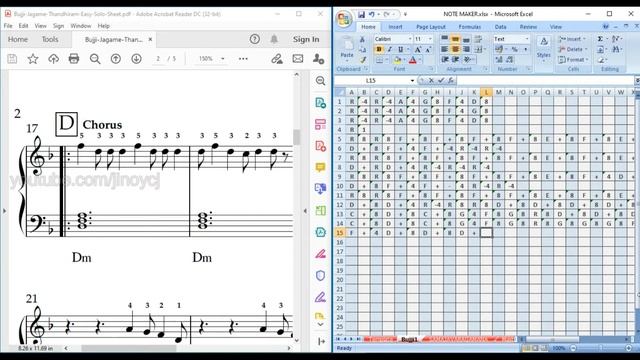Click the Excel Office button
The height and width of the screenshot is (360, 640).
tap(344, 20)
